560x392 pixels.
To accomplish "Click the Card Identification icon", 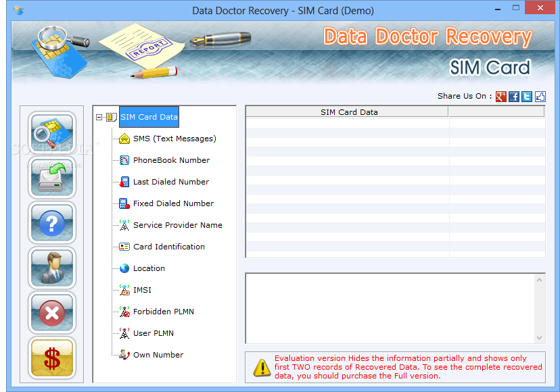I will [124, 247].
